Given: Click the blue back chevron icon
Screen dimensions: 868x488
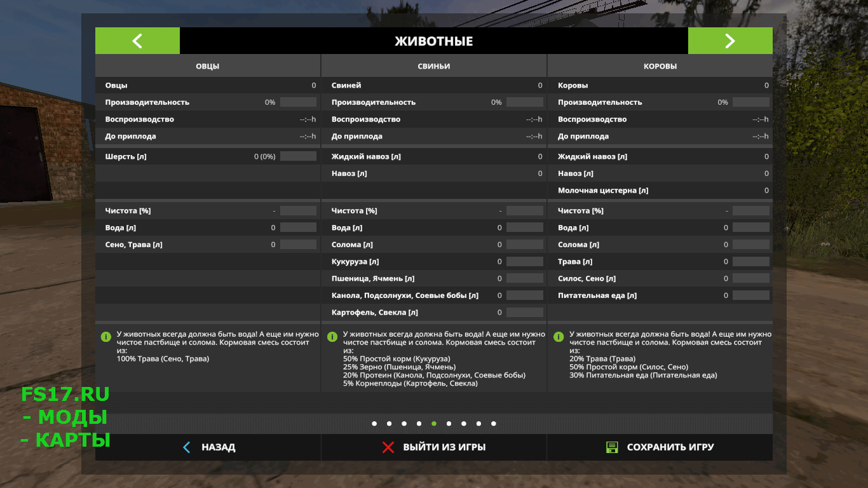Looking at the screenshot, I should click(x=186, y=447).
